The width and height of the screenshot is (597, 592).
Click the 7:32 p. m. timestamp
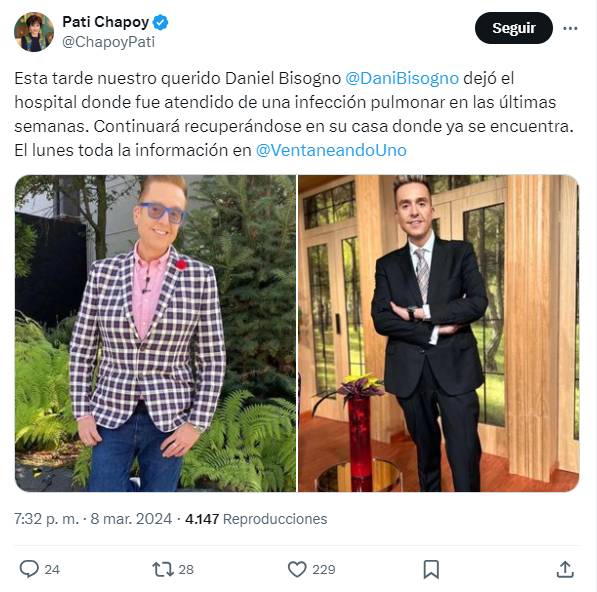pyautogui.click(x=46, y=519)
